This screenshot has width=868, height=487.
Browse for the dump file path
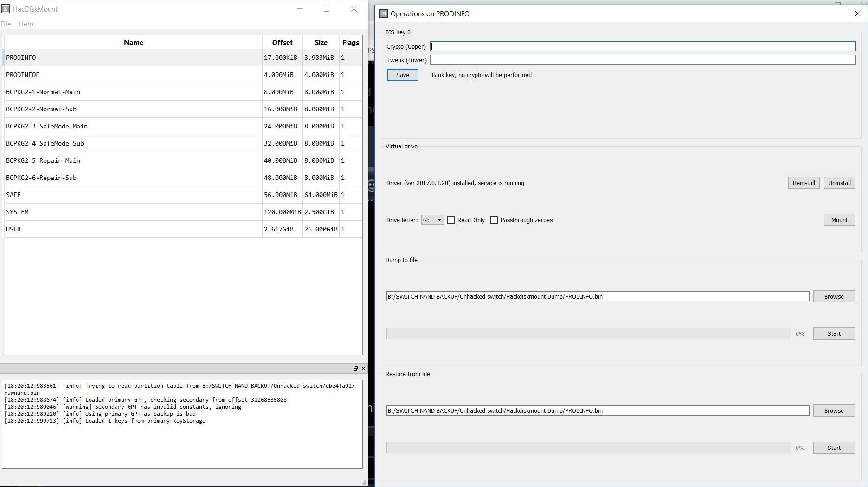[x=834, y=296]
